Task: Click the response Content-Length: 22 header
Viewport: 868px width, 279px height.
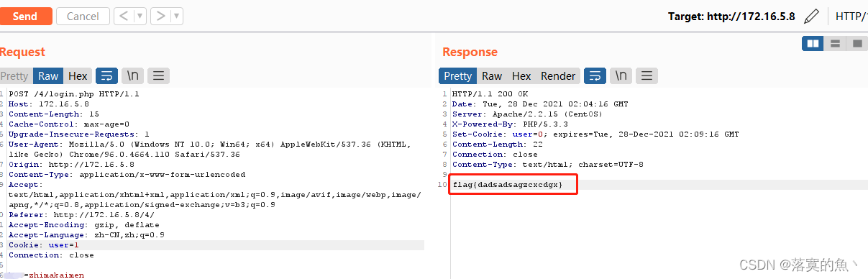Action: pos(497,145)
